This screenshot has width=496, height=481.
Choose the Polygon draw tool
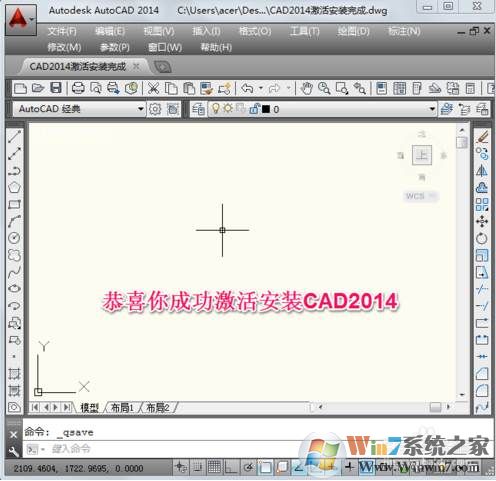tap(14, 188)
